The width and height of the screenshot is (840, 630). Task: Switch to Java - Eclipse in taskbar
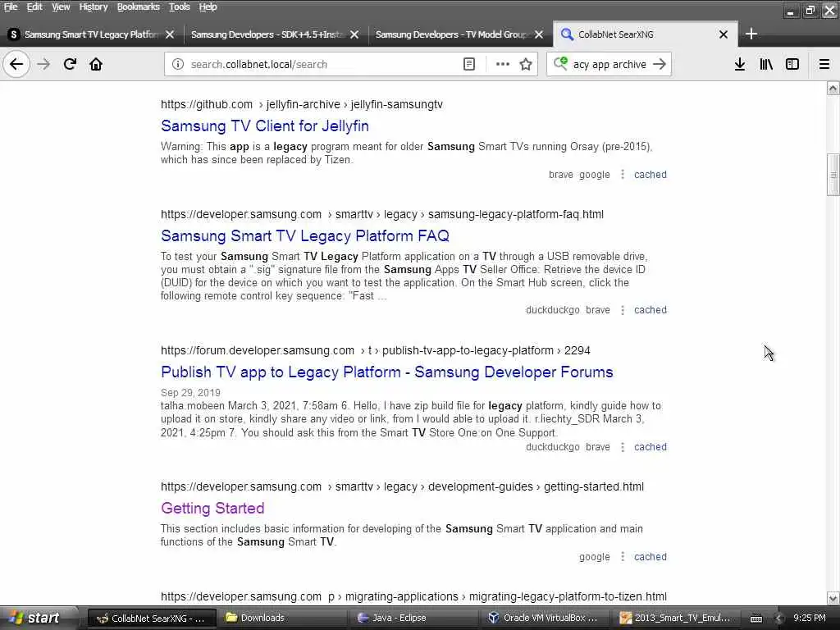coord(415,618)
